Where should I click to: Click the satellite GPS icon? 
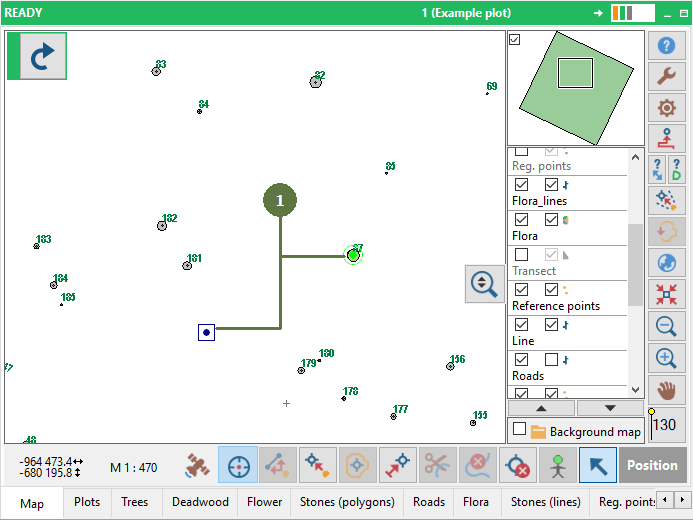click(197, 465)
